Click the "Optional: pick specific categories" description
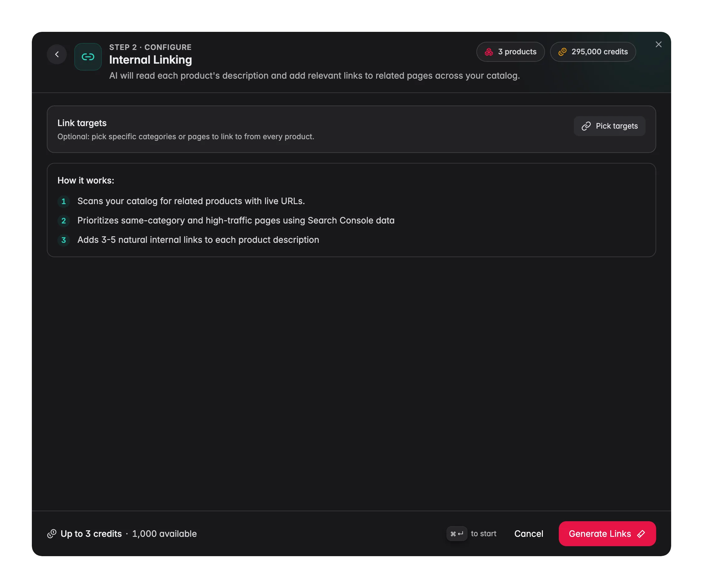 (x=186, y=136)
